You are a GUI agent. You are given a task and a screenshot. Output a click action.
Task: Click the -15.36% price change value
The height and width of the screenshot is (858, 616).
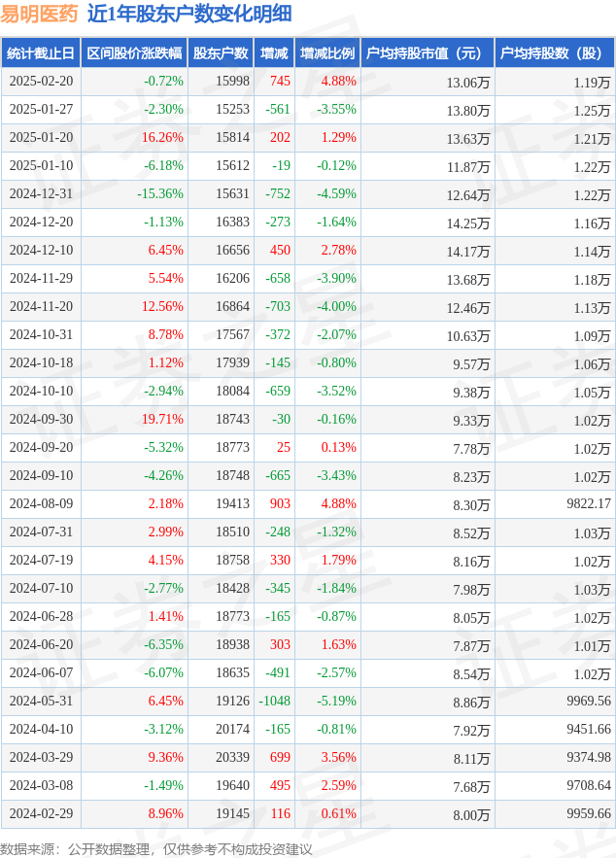tap(158, 194)
